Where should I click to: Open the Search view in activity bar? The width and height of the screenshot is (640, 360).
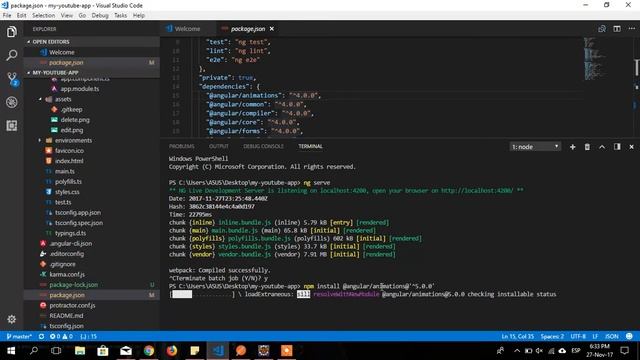[11, 55]
